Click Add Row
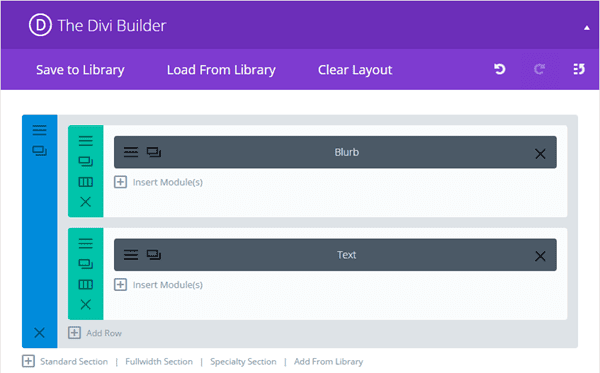 click(95, 333)
